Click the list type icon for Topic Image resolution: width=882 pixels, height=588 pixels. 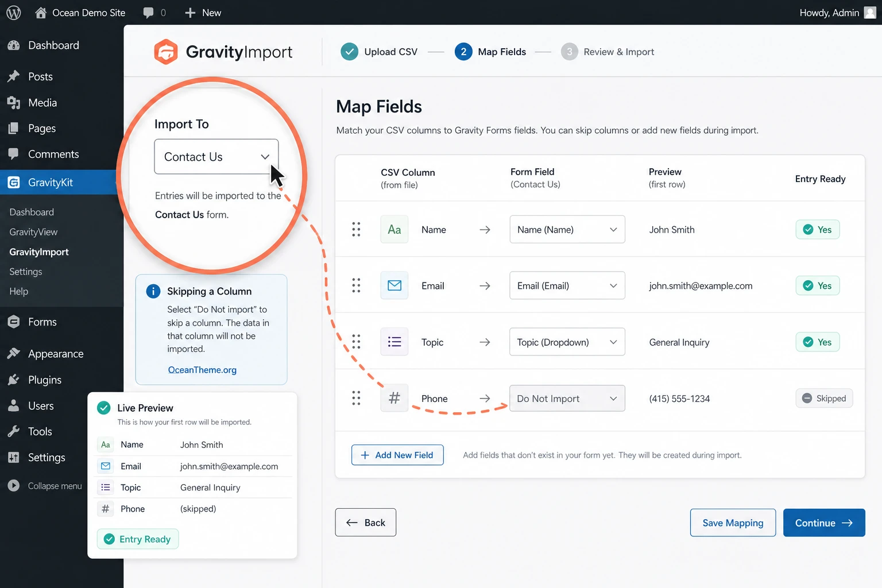pos(394,342)
